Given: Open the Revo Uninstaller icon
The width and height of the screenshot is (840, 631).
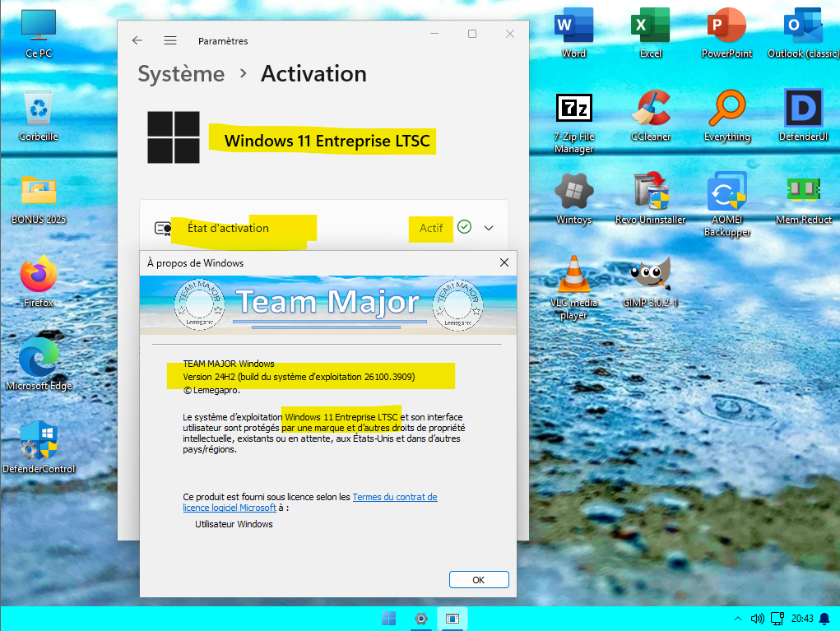Looking at the screenshot, I should point(650,199).
